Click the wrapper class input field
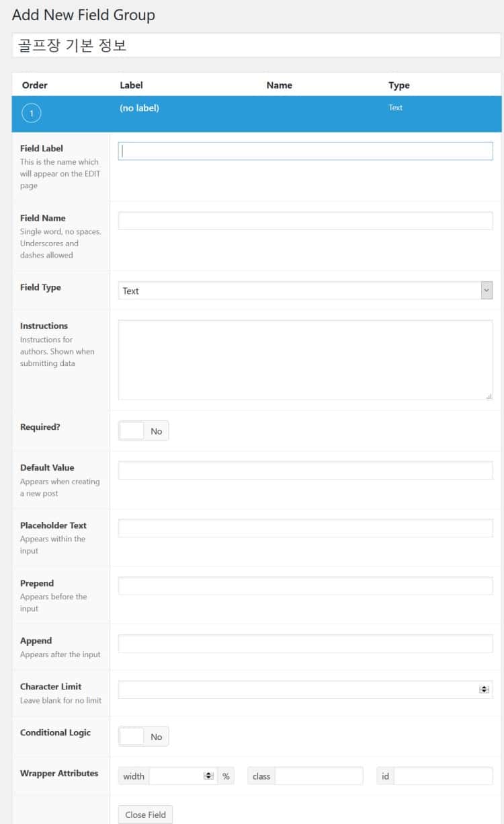The image size is (504, 824). point(319,776)
